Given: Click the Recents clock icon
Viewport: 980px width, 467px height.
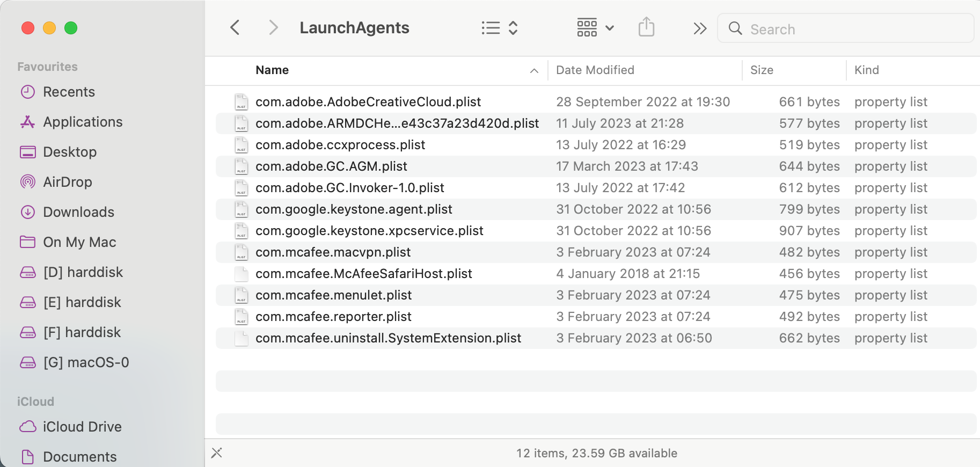Looking at the screenshot, I should tap(28, 92).
